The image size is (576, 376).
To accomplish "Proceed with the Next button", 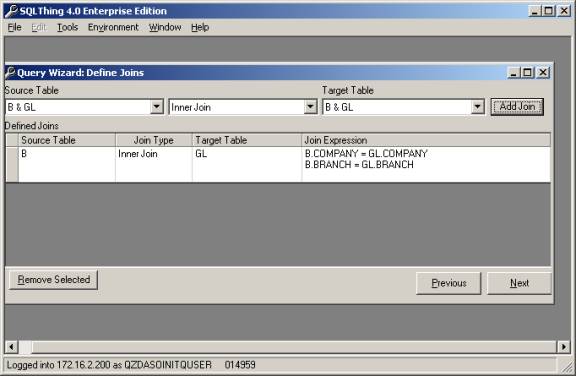I will (x=519, y=283).
